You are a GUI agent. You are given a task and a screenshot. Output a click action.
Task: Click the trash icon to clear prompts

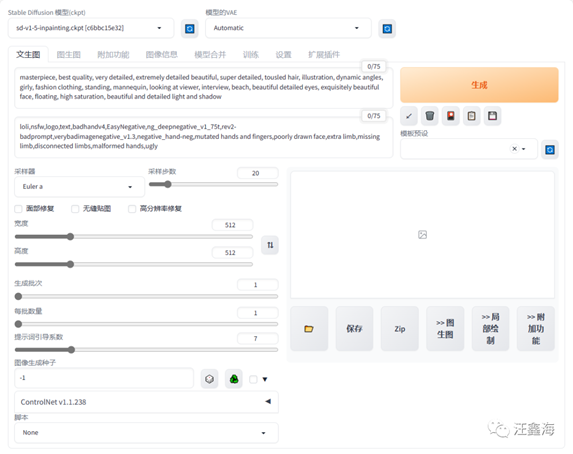[x=430, y=116]
